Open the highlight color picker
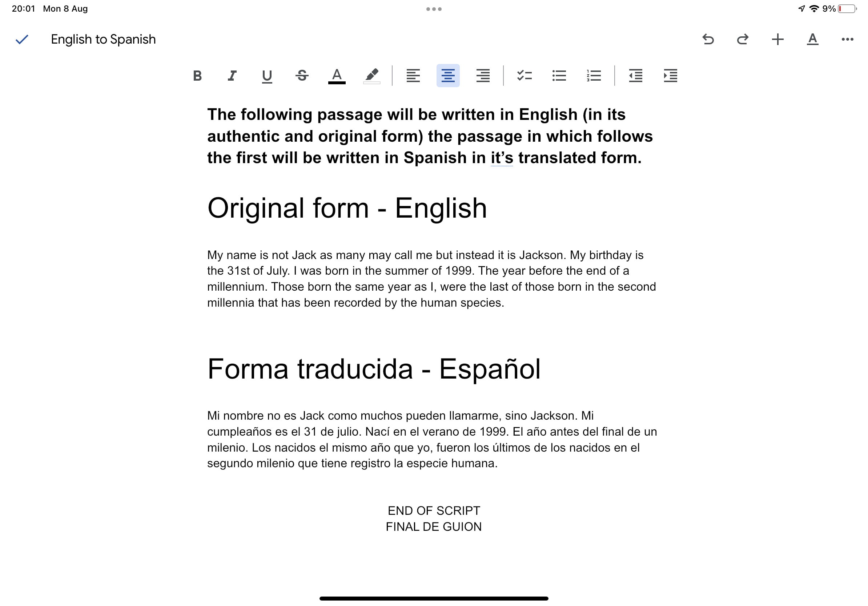868x606 pixels. [x=371, y=76]
